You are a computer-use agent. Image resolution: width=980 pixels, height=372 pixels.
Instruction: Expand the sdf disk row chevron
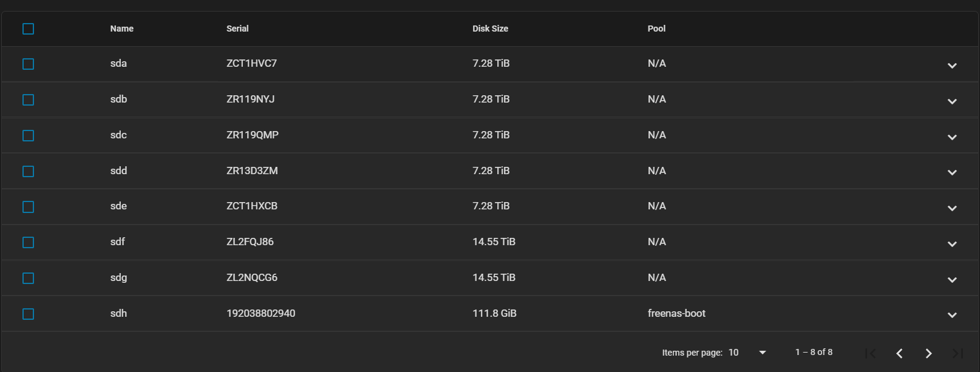(x=952, y=244)
